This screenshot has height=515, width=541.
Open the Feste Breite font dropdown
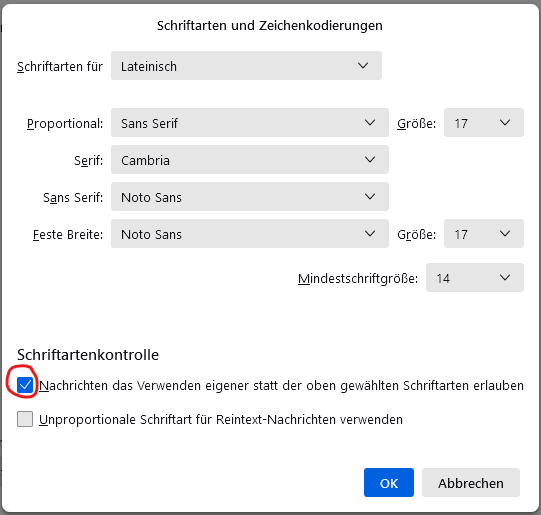[250, 234]
